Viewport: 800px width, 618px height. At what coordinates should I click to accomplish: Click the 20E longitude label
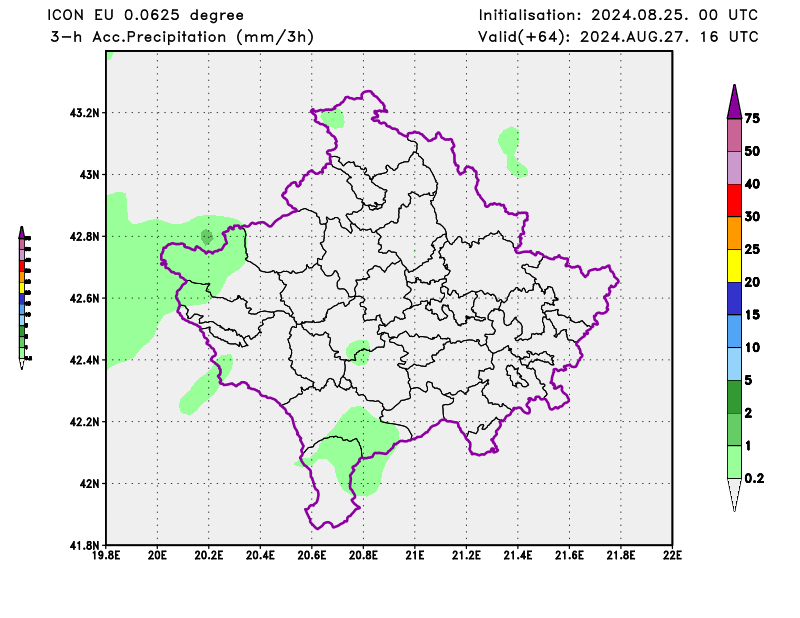(157, 555)
